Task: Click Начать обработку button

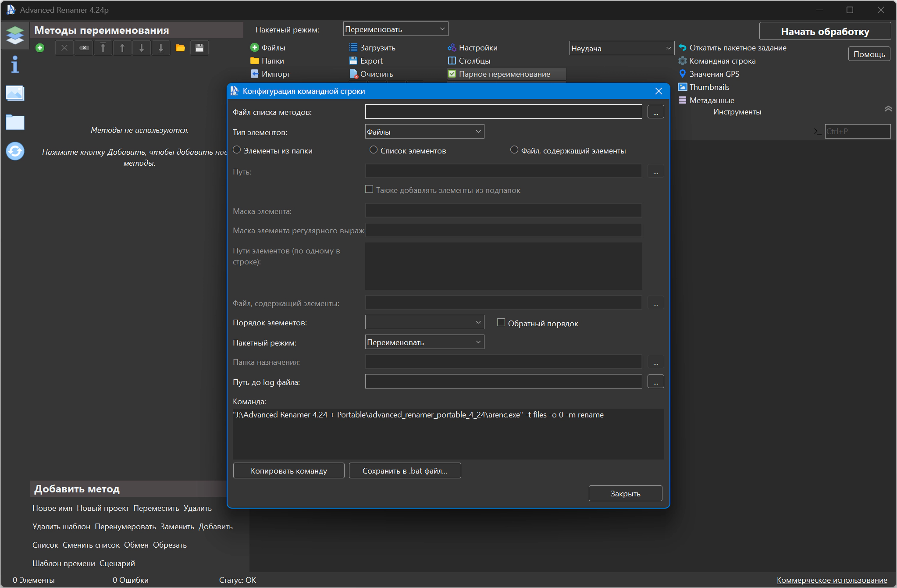Action: [825, 31]
